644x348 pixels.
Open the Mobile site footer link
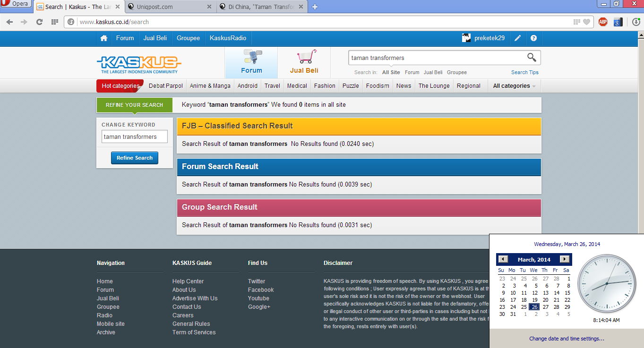click(111, 324)
